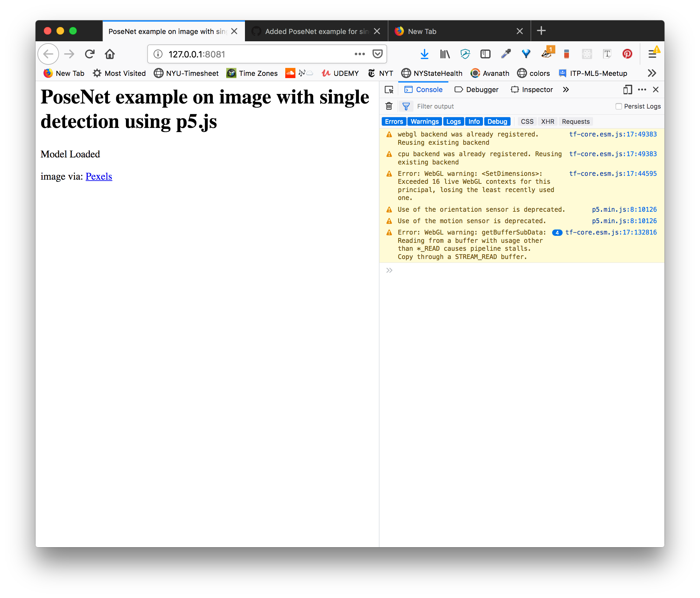The image size is (700, 598).
Task: Expand the overflow bookmarks chevron
Action: (652, 73)
